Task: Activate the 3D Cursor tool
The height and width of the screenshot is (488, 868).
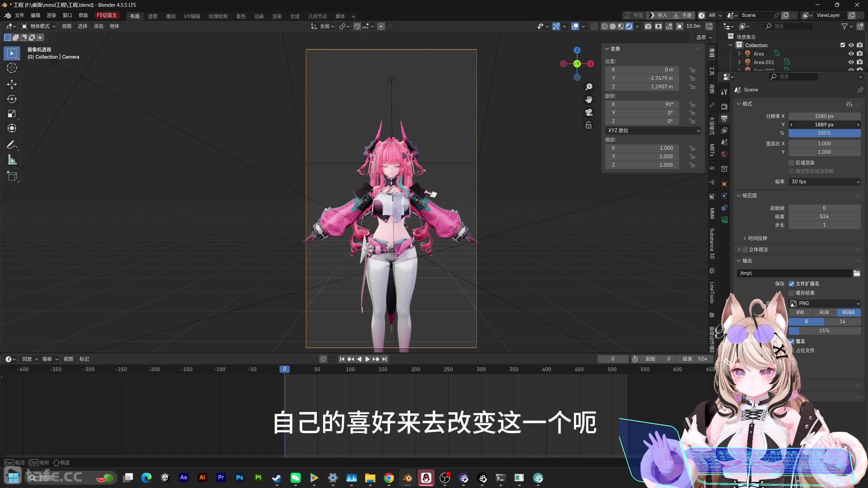Action: pos(12,68)
